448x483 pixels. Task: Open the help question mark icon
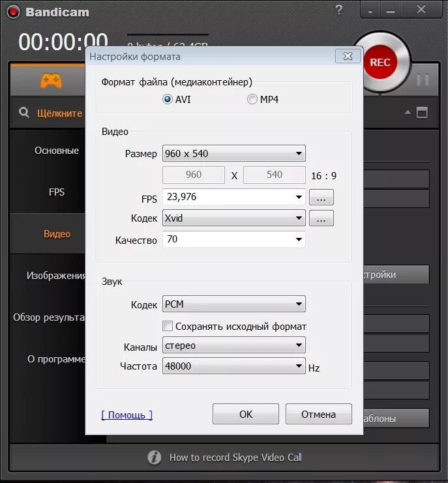[x=338, y=10]
